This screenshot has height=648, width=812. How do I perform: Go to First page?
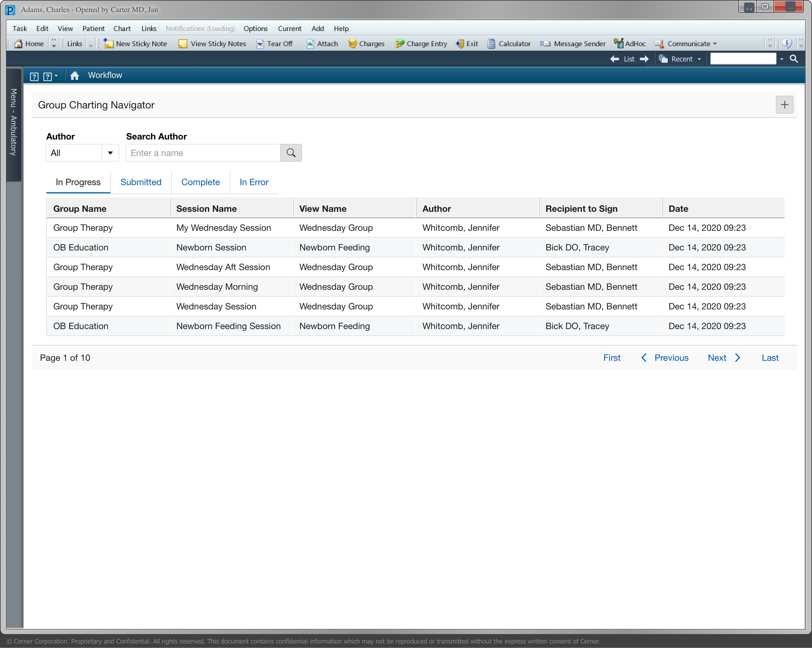point(612,358)
